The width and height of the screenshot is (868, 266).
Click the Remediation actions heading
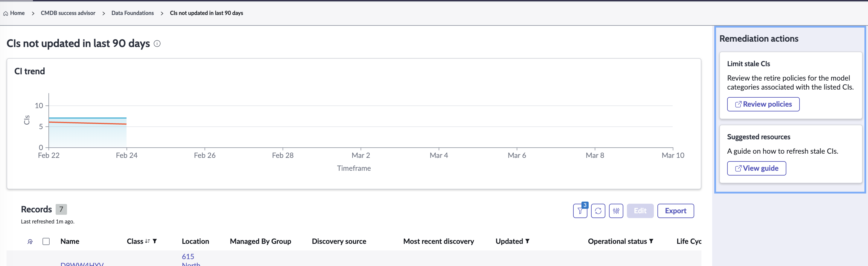click(759, 39)
